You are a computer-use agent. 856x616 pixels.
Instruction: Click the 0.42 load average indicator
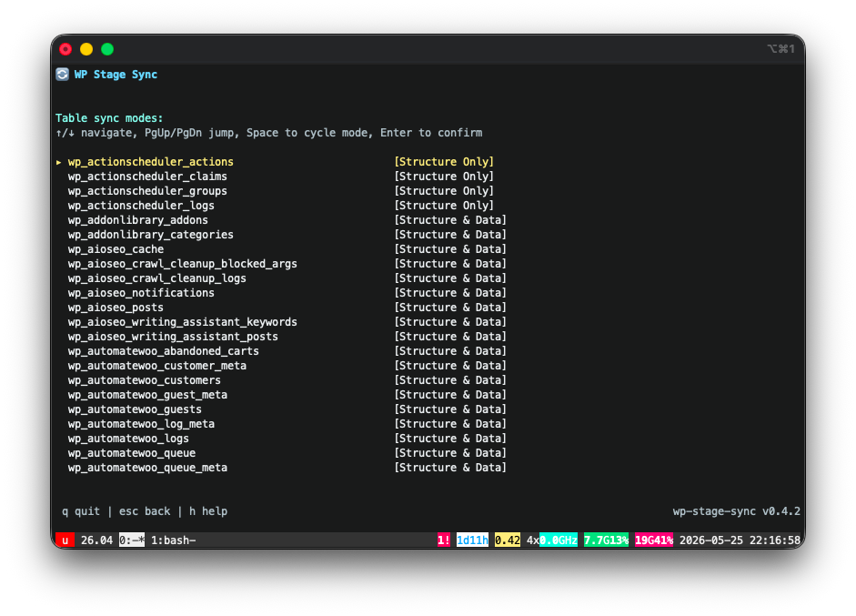[x=508, y=540]
